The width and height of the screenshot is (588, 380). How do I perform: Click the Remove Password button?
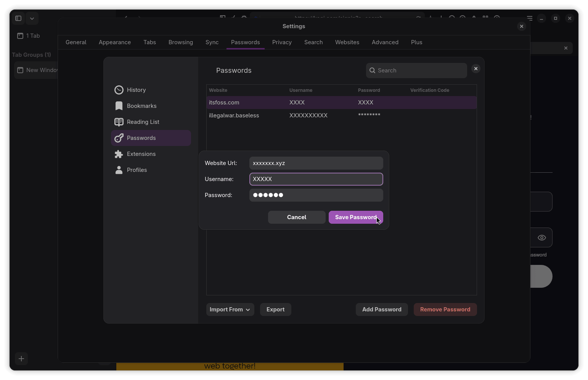445,309
